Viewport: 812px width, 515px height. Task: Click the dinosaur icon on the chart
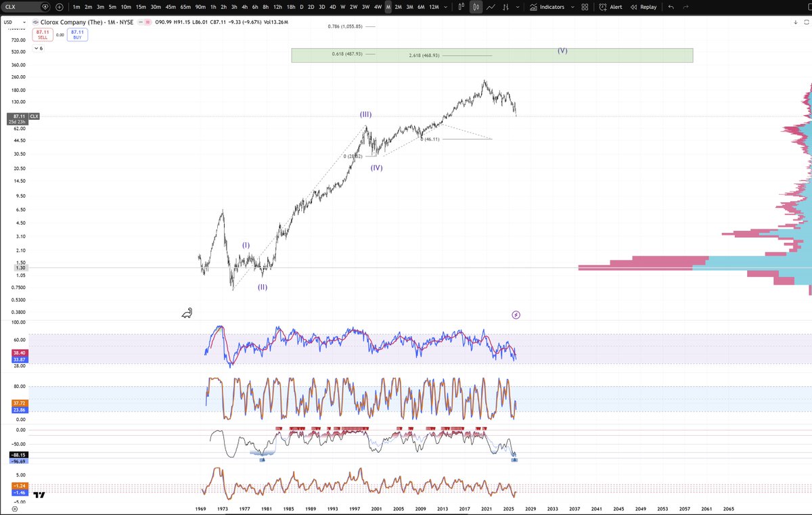(x=187, y=313)
